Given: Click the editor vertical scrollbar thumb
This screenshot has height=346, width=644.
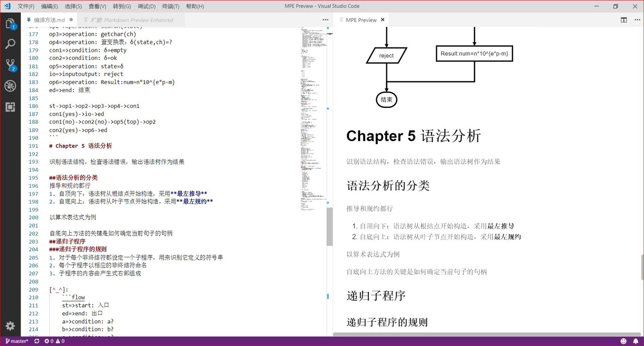Looking at the screenshot, I should (x=330, y=227).
